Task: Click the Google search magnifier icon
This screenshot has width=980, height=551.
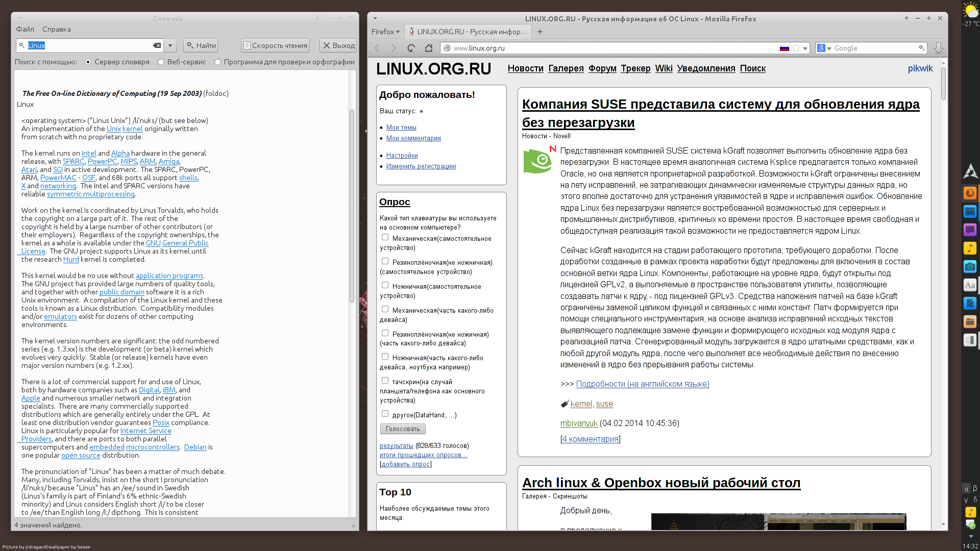Action: click(x=921, y=48)
